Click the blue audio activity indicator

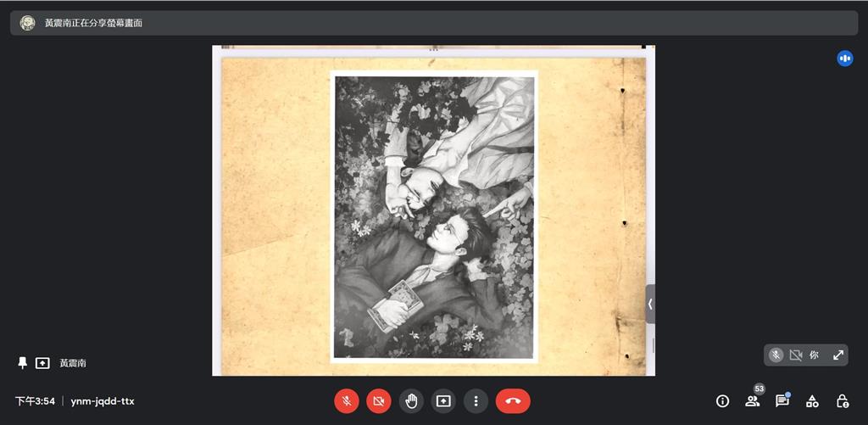coord(845,58)
